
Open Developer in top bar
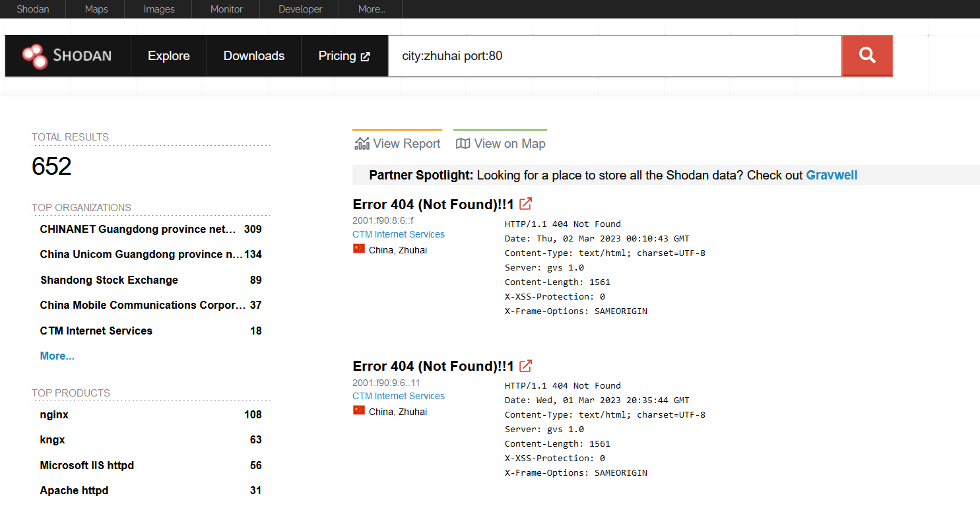[300, 9]
